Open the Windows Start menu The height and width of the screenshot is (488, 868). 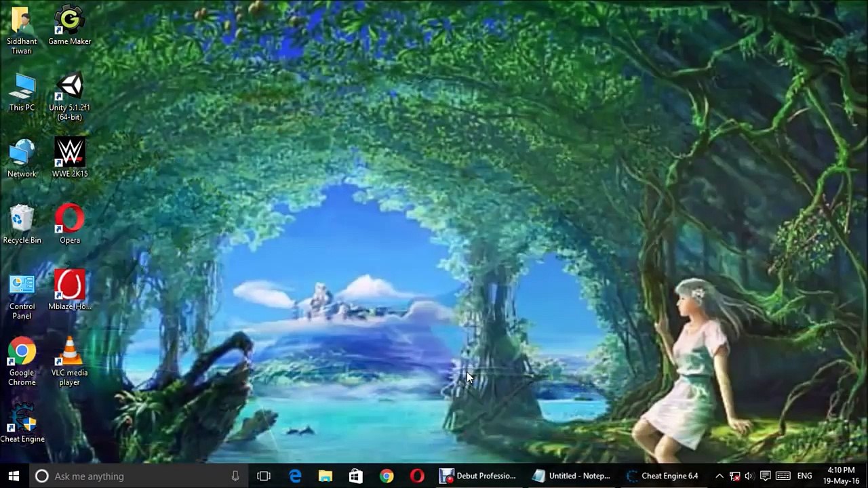click(14, 476)
